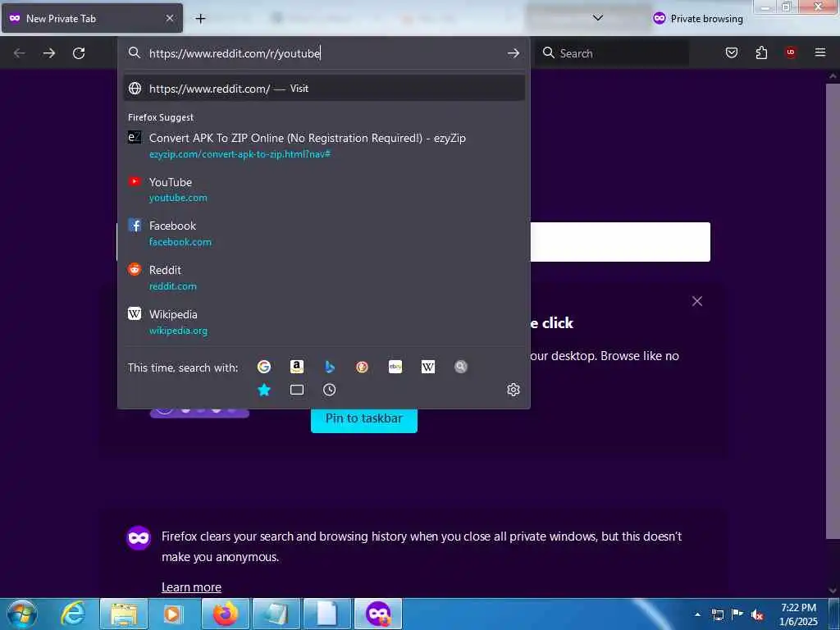Click the white search field on page
Screen dimensions: 840x630
620,242
